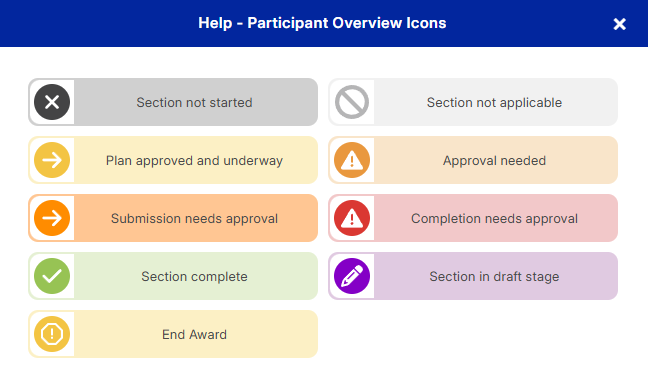648x388 pixels.
Task: Click the 'Approval needed' label
Action: click(x=494, y=160)
